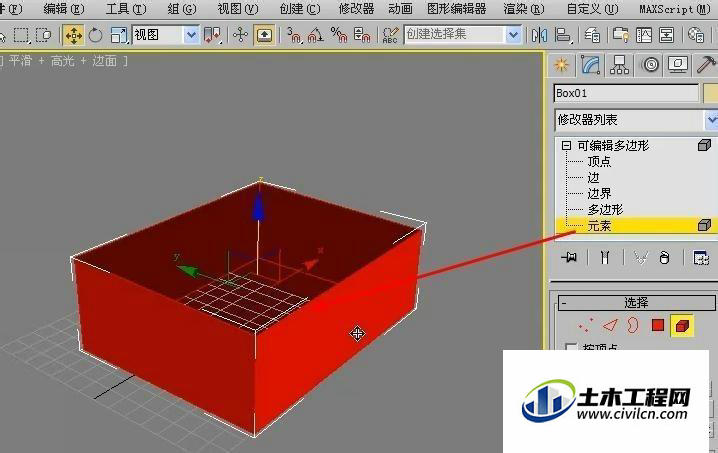Activate the Select and Rotate tool

click(96, 35)
